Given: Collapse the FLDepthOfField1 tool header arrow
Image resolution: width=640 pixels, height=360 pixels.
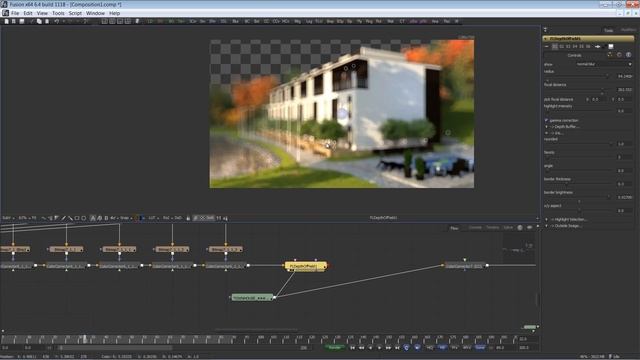Looking at the screenshot, I should coord(546,39).
